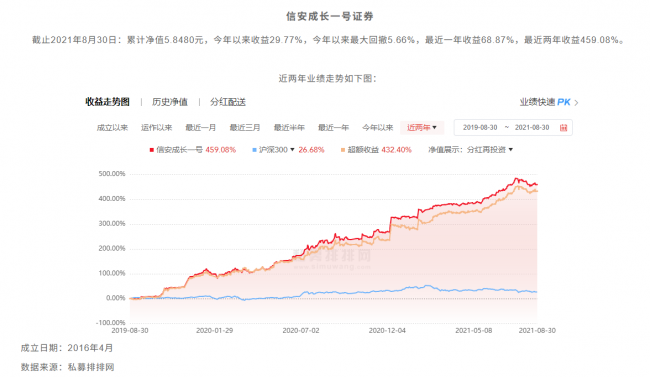
Task: Click the 业绩快速PK arrow icon
Action: coord(576,102)
